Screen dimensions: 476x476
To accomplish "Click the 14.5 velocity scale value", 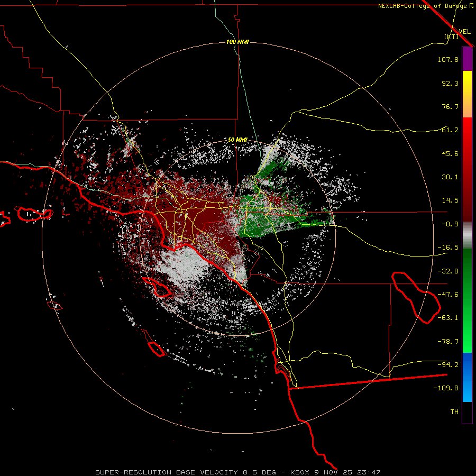I will pos(450,200).
